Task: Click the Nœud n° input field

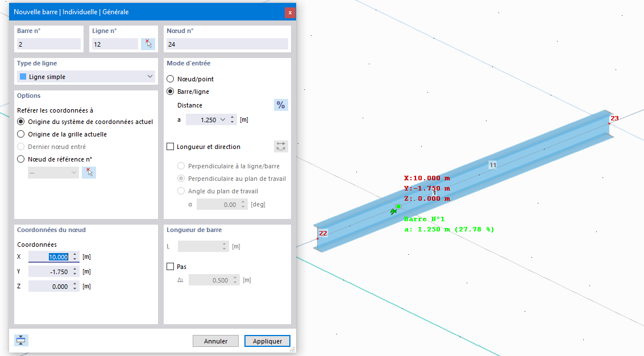Action: point(227,44)
